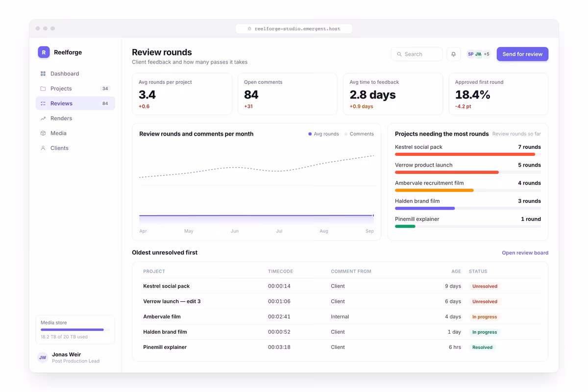Click the AGE column header
This screenshot has height=392, width=588.
coord(456,271)
